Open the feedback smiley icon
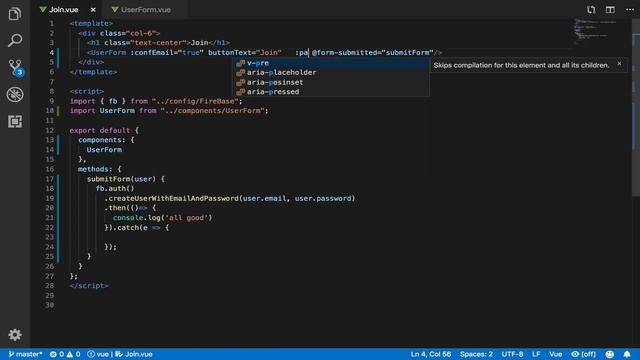The height and width of the screenshot is (360, 640). (x=609, y=354)
